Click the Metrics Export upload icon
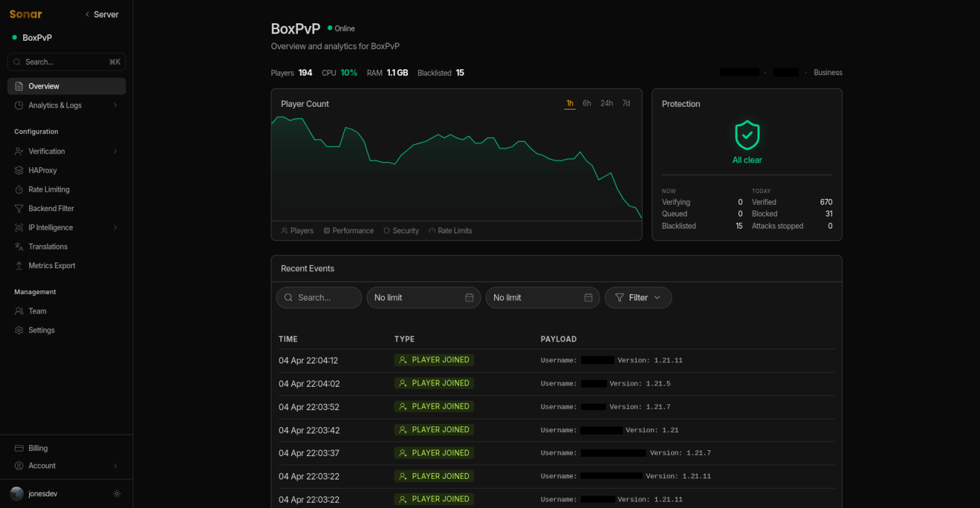980x508 pixels. click(x=19, y=266)
